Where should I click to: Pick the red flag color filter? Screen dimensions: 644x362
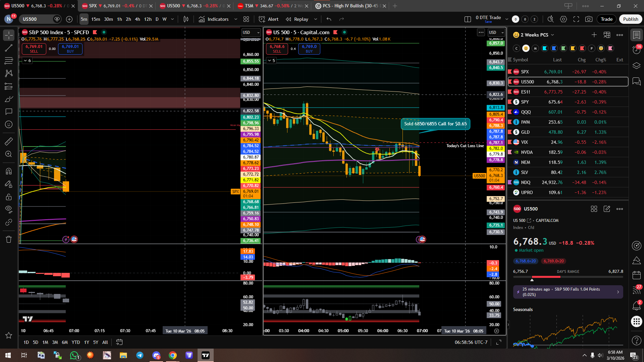click(x=582, y=48)
